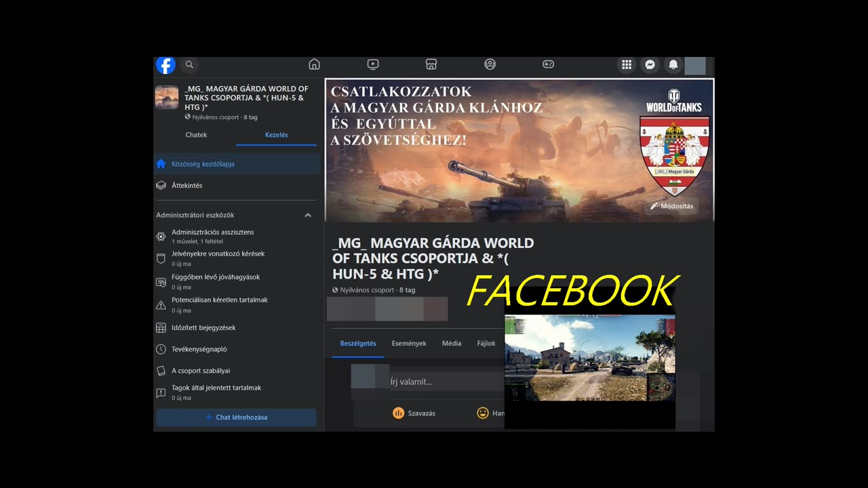Open the Adminisztrációs asszisztens icon
Image resolution: width=868 pixels, height=488 pixels.
(x=161, y=237)
